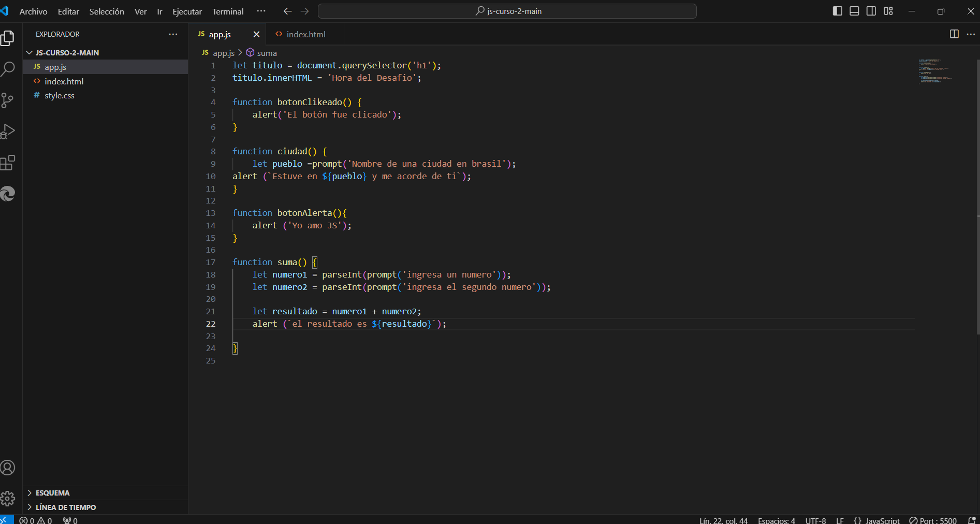Open the Run and Debug view

(x=8, y=132)
